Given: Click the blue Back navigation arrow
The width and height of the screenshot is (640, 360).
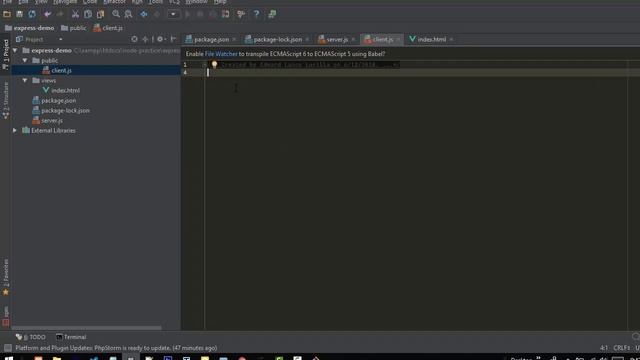Looking at the screenshot, I should click(x=144, y=14).
